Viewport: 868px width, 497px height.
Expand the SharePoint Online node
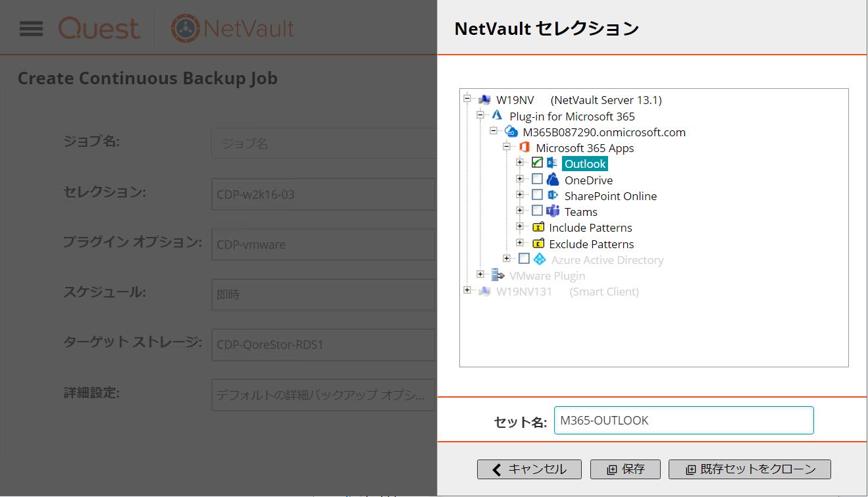pos(520,194)
